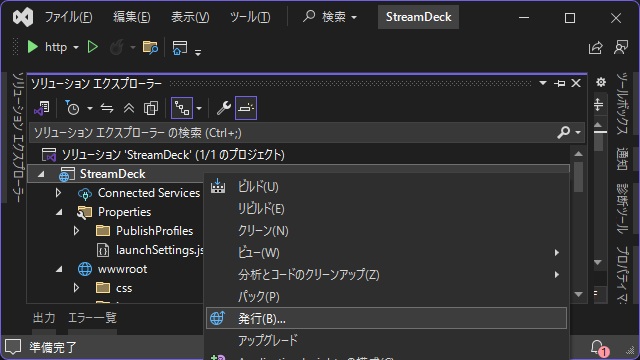The height and width of the screenshot is (360, 640).
Task: Start debugging with the green http play button
Action: (33, 47)
